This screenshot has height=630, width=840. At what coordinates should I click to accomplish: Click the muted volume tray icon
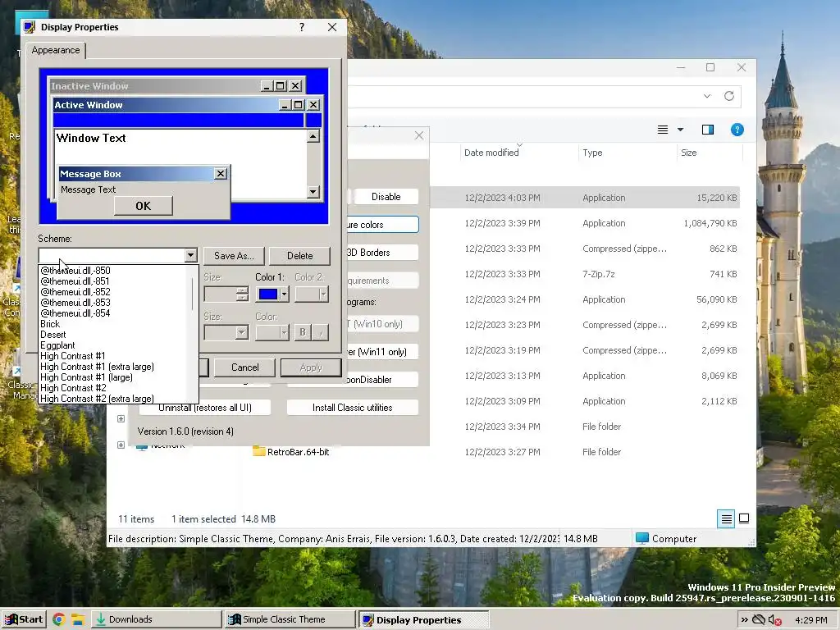pos(775,620)
